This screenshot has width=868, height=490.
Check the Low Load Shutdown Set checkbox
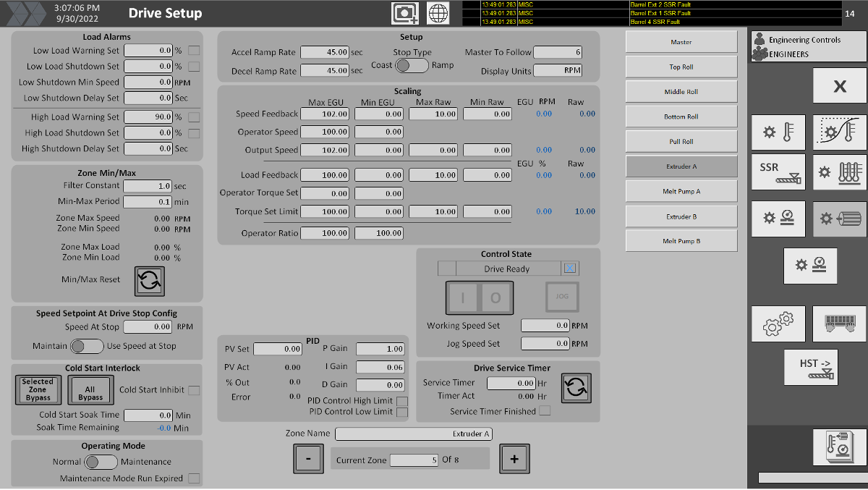194,67
